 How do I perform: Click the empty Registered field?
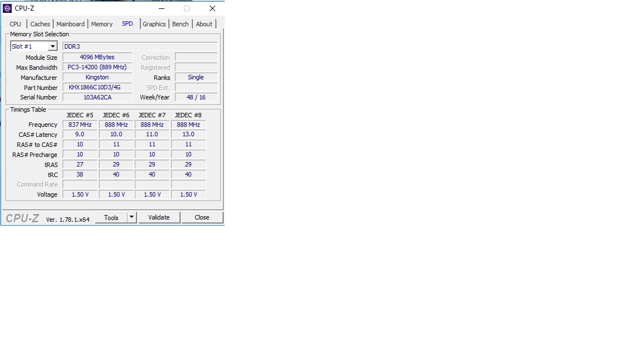point(196,67)
